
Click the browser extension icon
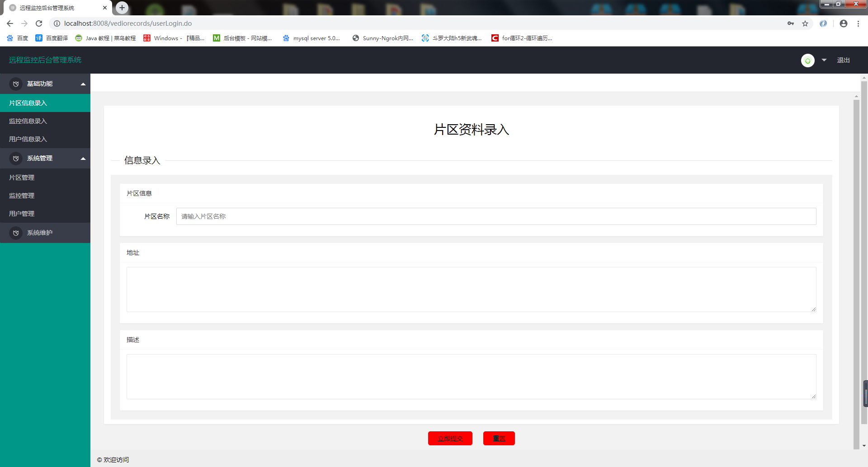pyautogui.click(x=823, y=23)
